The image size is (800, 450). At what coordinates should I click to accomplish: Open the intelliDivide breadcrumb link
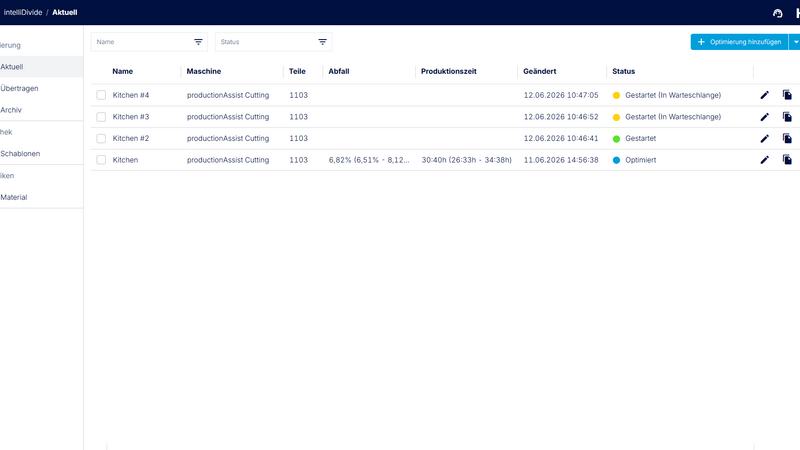(22, 12)
